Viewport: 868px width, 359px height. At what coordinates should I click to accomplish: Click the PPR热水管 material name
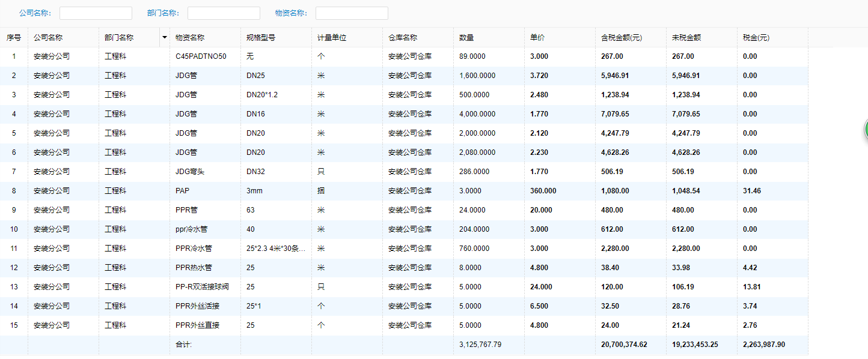[194, 268]
